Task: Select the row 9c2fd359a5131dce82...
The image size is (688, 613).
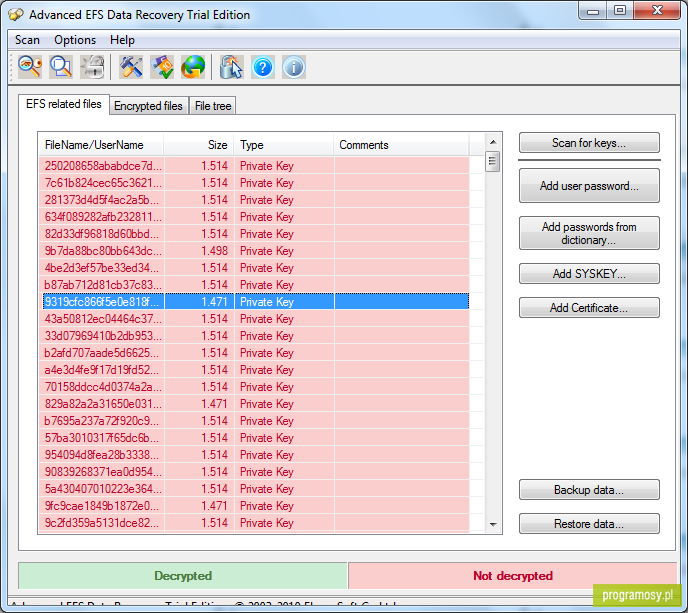Action: (x=256, y=523)
